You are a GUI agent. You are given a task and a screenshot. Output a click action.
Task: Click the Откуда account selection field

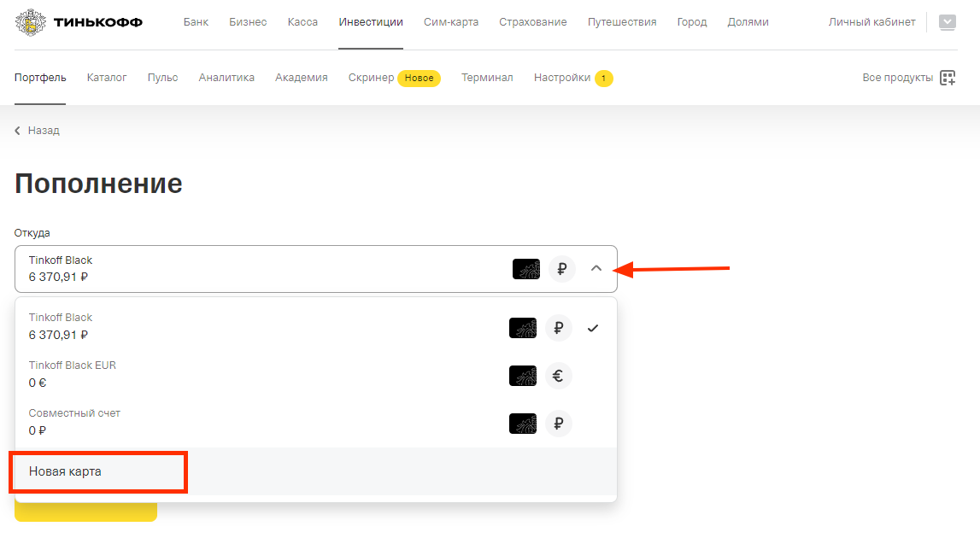315,269
